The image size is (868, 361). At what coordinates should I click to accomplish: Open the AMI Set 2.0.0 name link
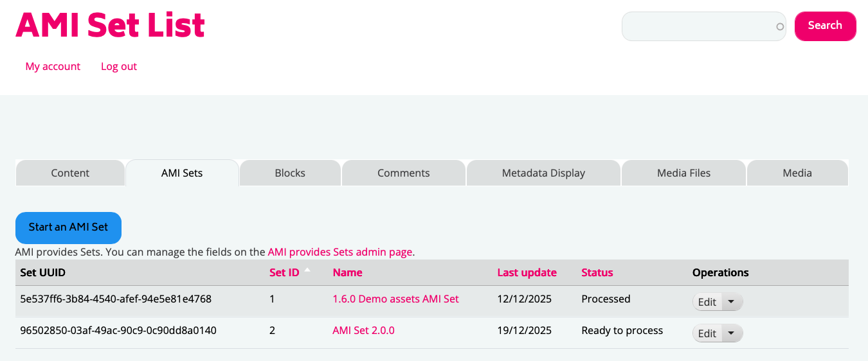[363, 331]
